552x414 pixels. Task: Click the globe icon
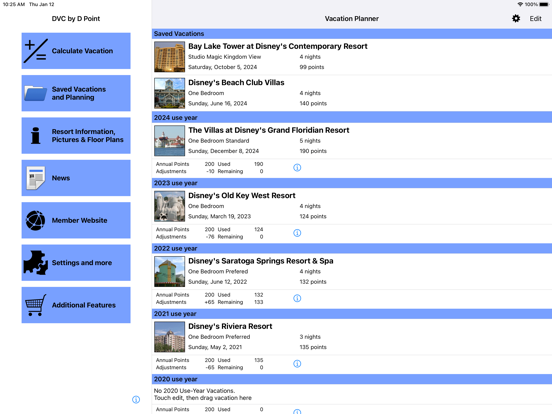point(35,220)
